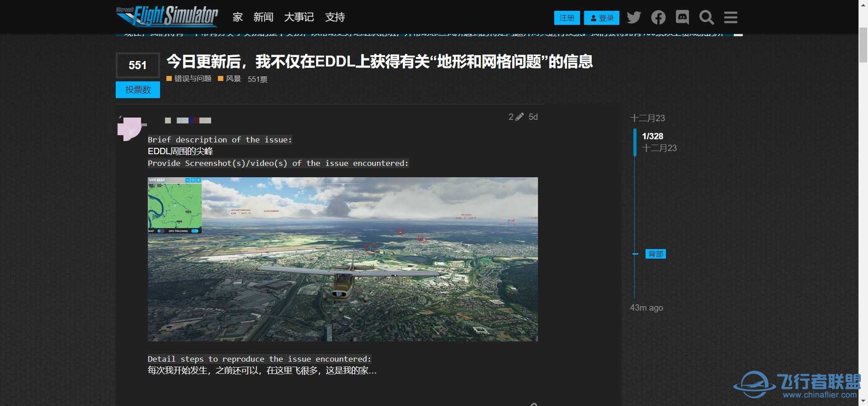Open the 风景 category link
Screen dimensions: 868x406
click(x=230, y=79)
